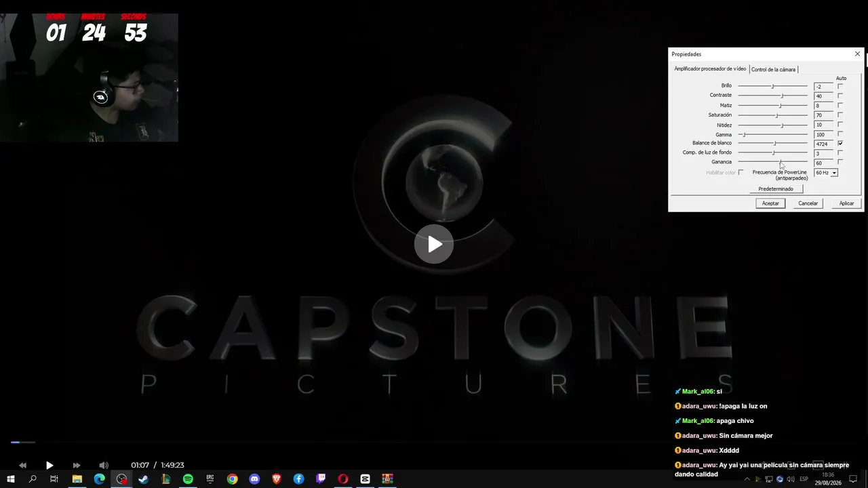Click the Contraste value field showing 40

click(823, 96)
